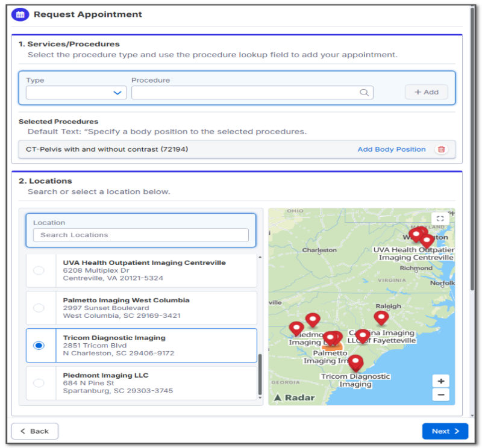Select UVA Health Outpatient Imaging Centreville radio
Viewport: 482px width, 448px height.
point(39,270)
